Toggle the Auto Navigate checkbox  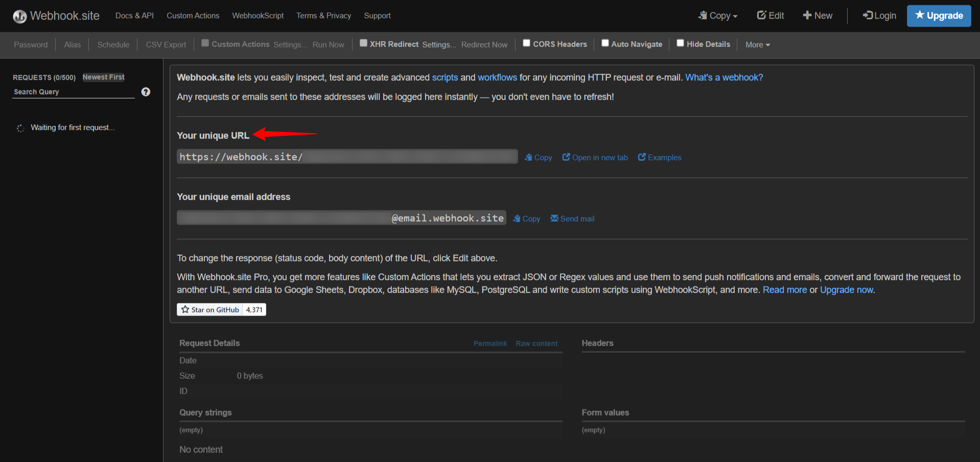[x=605, y=43]
